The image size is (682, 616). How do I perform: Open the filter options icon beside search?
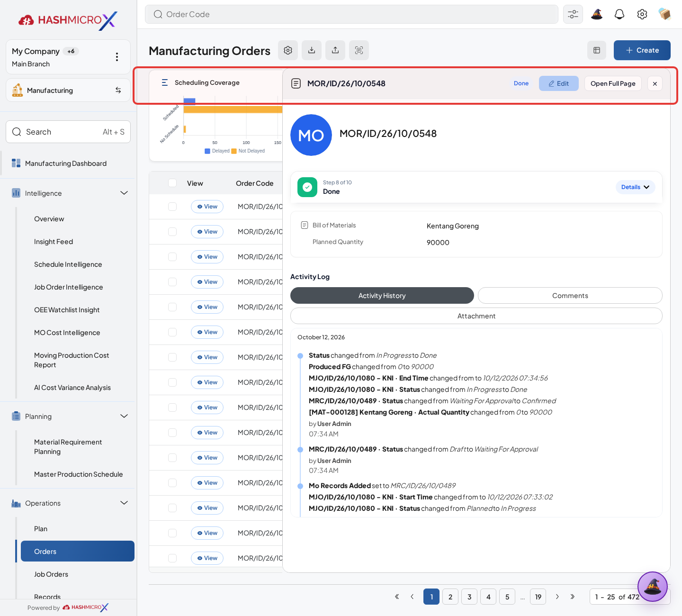[x=573, y=14]
